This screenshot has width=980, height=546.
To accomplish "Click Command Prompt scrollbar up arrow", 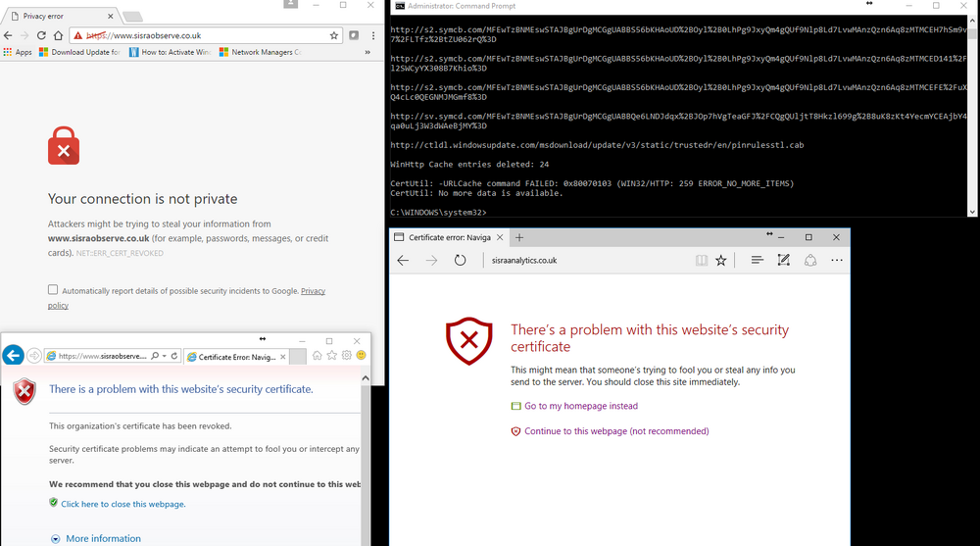I will (972, 20).
